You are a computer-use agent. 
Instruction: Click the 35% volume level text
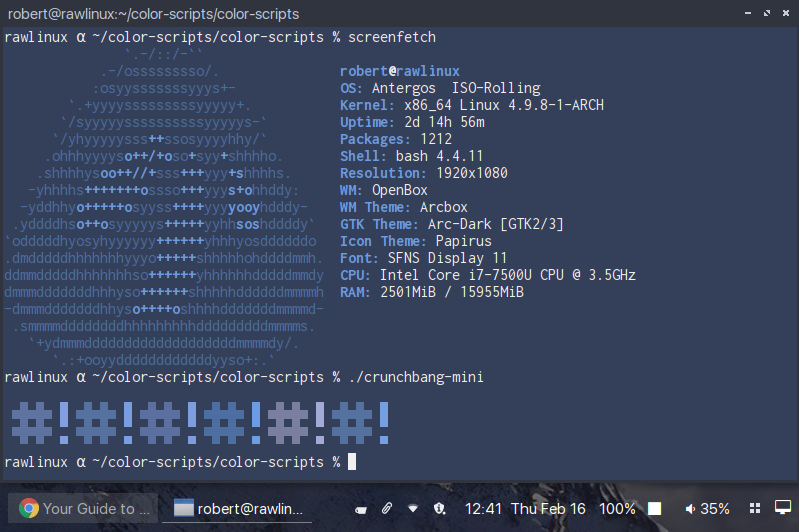click(x=714, y=509)
